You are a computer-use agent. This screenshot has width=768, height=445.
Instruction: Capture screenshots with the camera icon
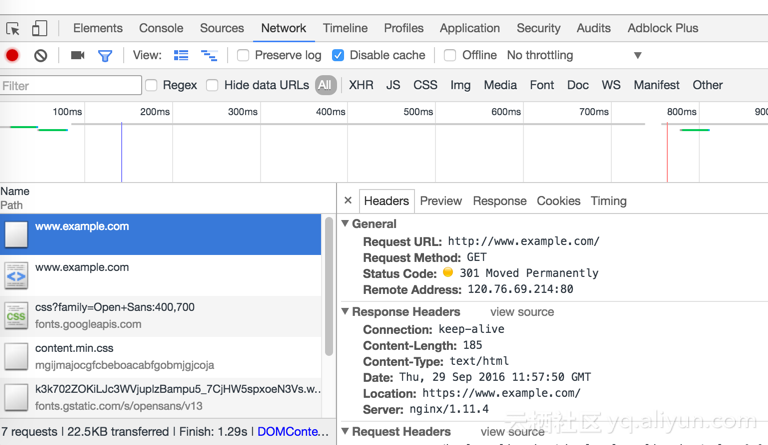coord(77,55)
